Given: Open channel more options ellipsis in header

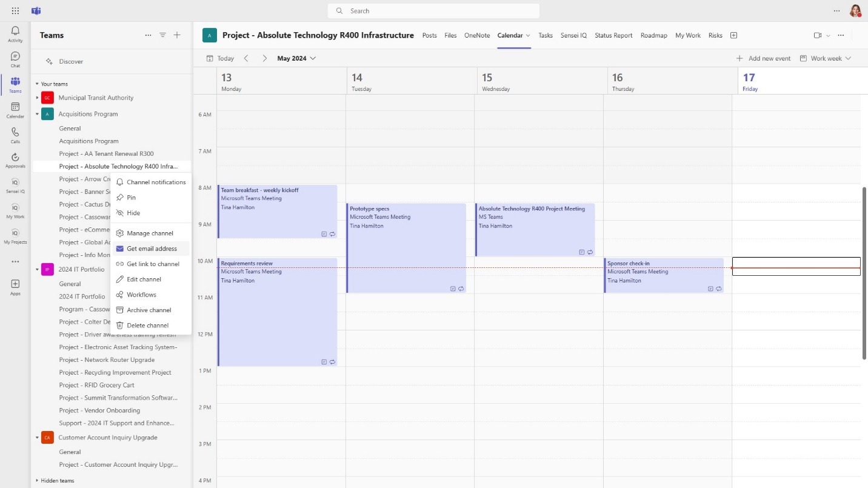Looking at the screenshot, I should click(x=841, y=35).
